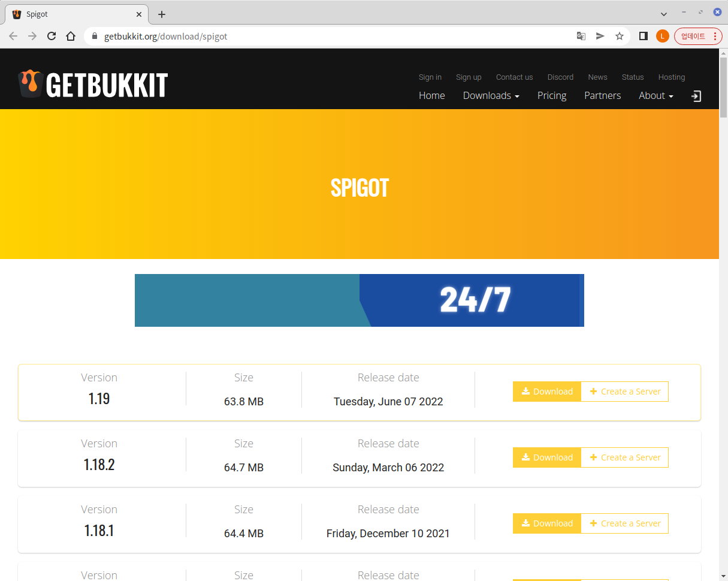Open the Discord link
The height and width of the screenshot is (581, 728).
click(x=560, y=77)
